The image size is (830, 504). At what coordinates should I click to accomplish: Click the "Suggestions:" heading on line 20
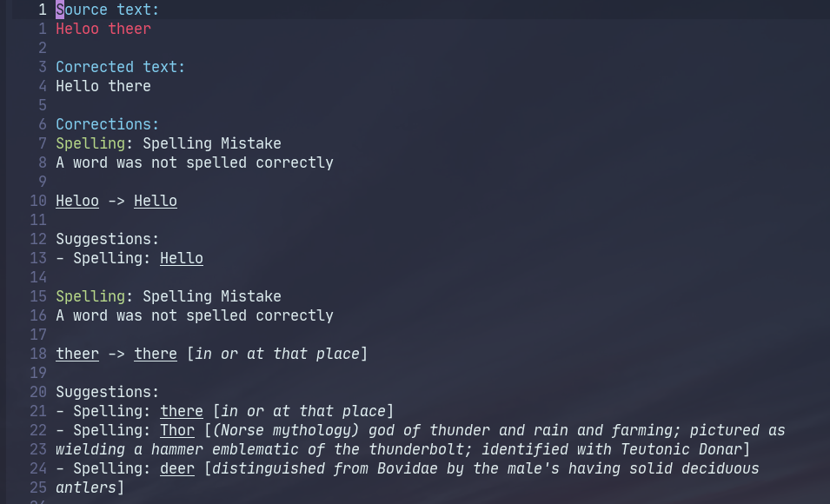108,392
